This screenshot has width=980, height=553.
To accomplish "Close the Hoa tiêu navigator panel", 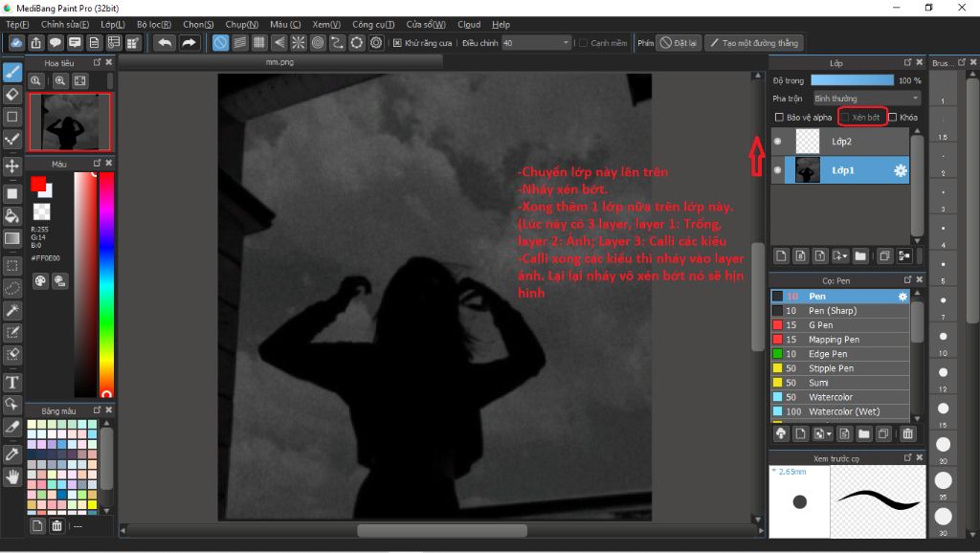I will 109,62.
